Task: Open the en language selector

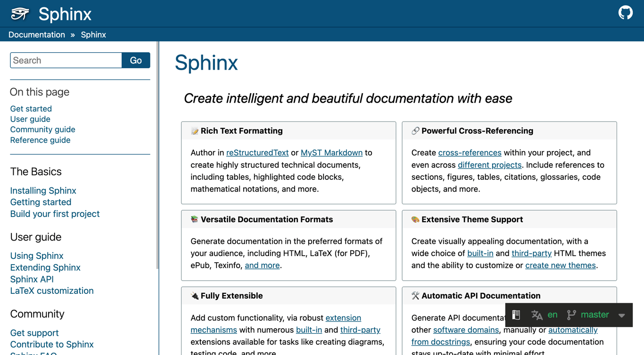Action: 553,315
